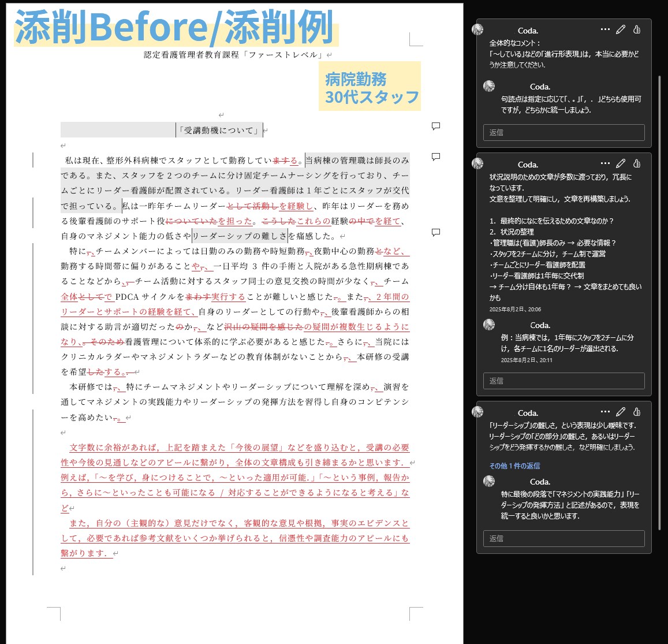Click Coda avatar on the first comment
Viewport: 668px width, 644px height.
click(477, 29)
